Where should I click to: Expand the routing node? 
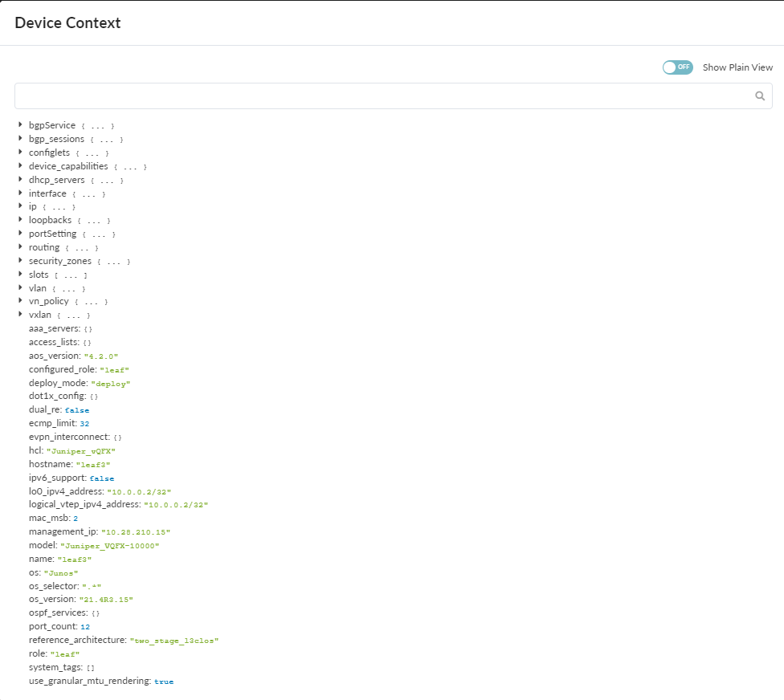[x=21, y=247]
